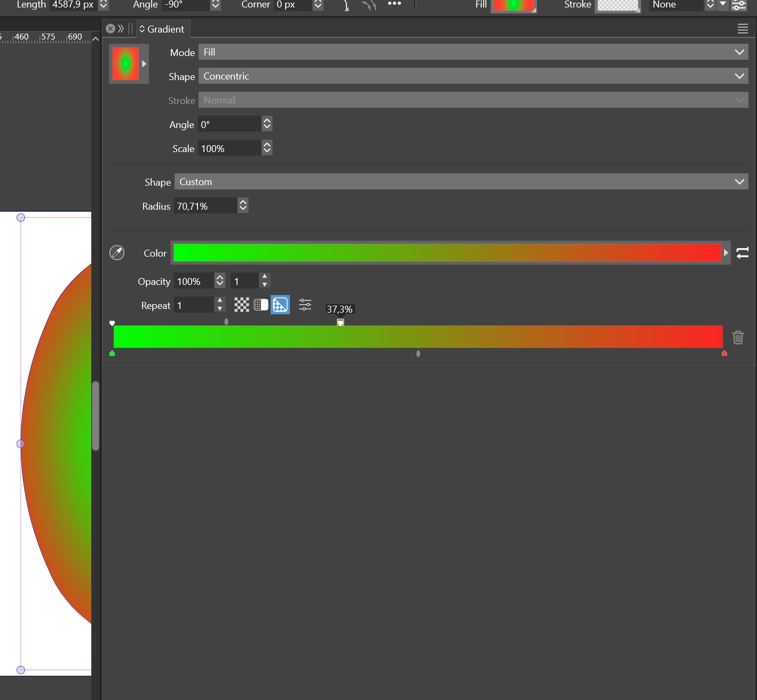
Task: Expand the Shape dropdown set to Custom
Action: tap(461, 182)
